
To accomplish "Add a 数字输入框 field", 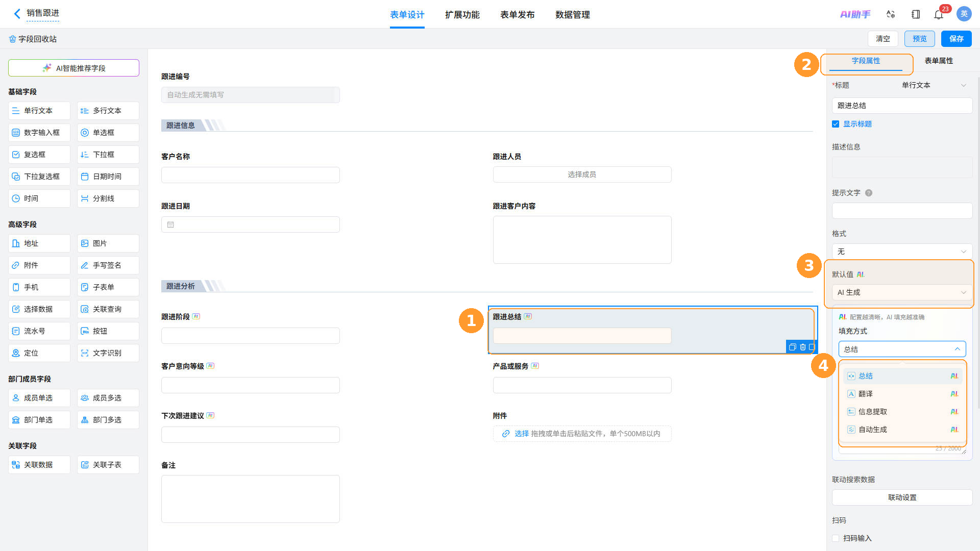I will tap(39, 133).
